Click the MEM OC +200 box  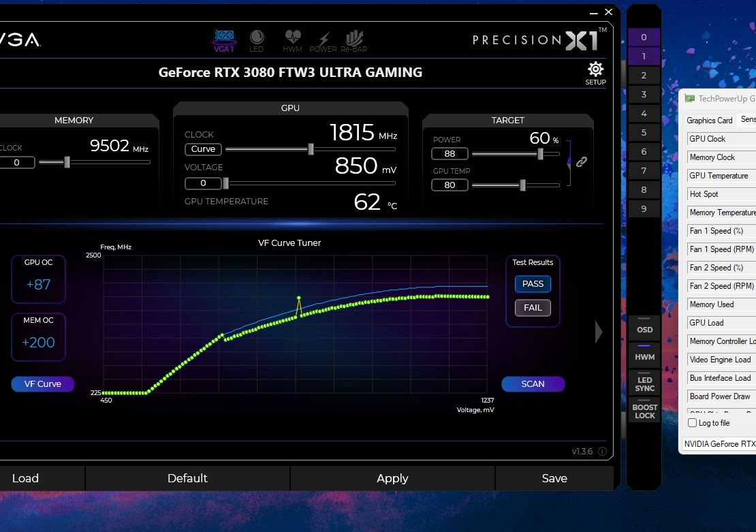(39, 337)
